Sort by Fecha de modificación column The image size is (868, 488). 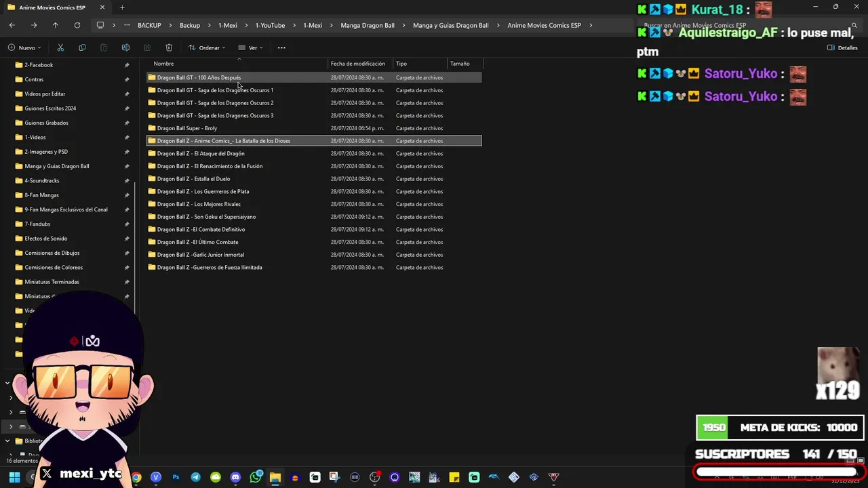(x=360, y=64)
